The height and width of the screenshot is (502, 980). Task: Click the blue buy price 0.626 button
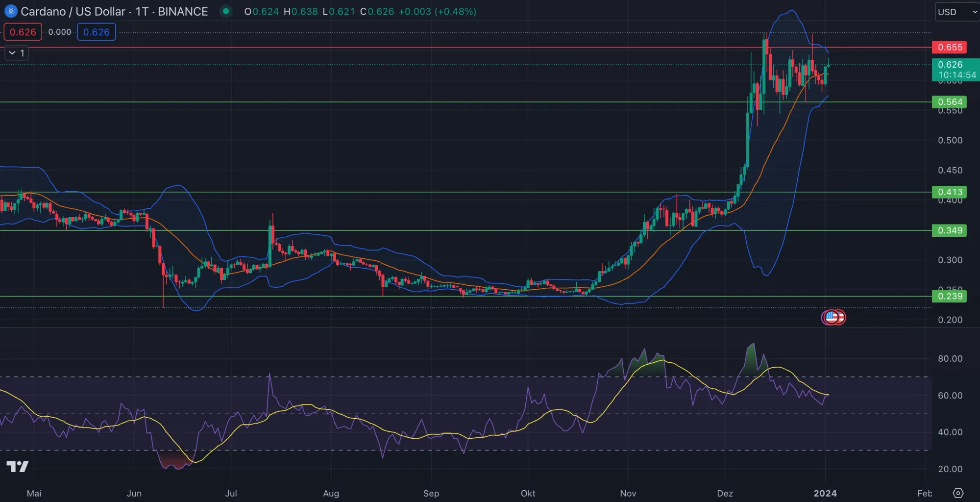(97, 32)
